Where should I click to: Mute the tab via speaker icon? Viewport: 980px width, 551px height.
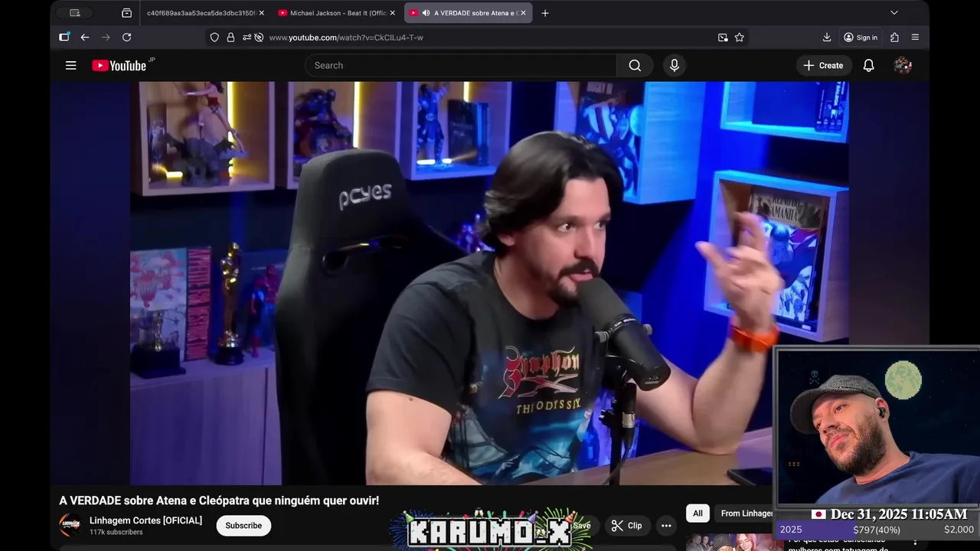tap(426, 13)
